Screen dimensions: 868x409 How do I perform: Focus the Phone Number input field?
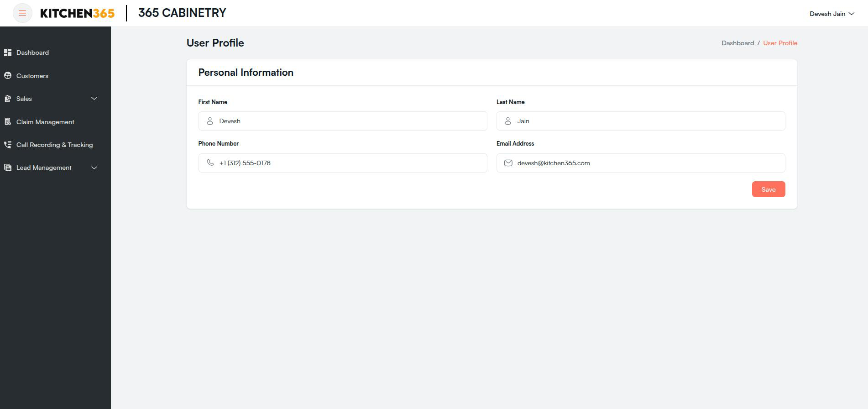pyautogui.click(x=343, y=163)
